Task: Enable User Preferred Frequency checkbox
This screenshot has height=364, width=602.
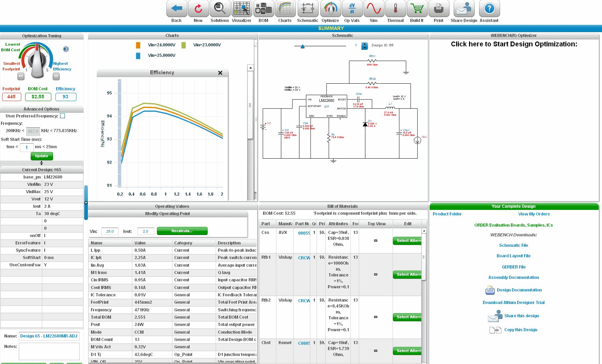Action: coord(62,116)
